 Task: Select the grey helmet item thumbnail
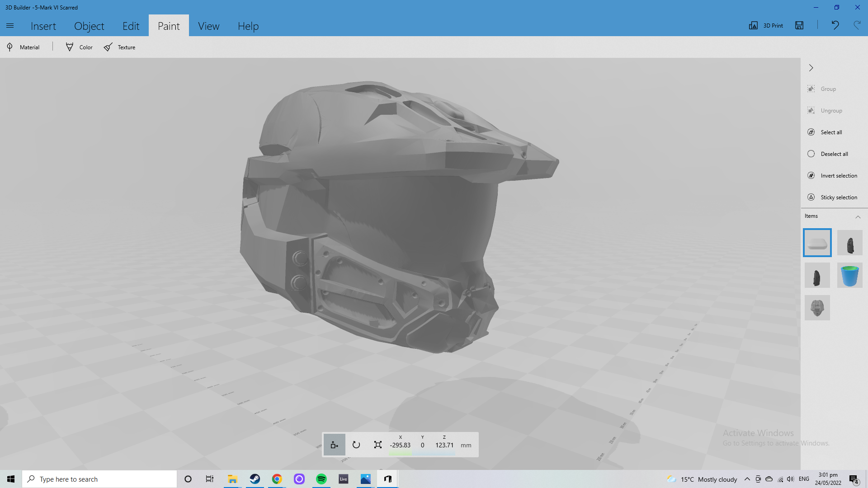coord(817,308)
